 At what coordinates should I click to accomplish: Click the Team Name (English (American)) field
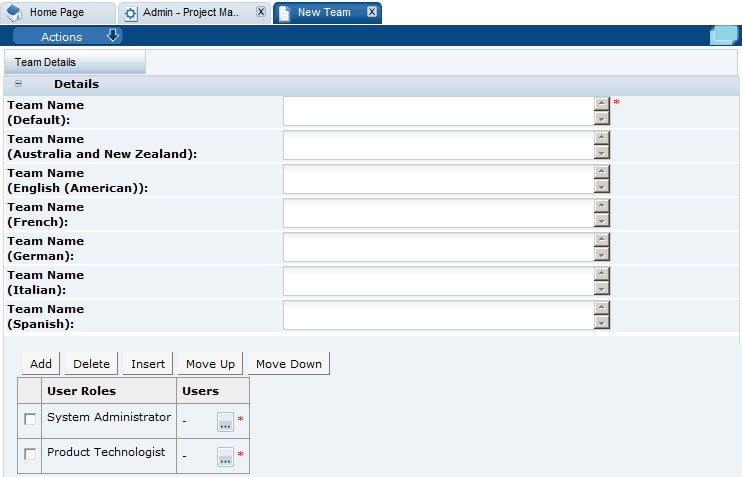click(439, 179)
